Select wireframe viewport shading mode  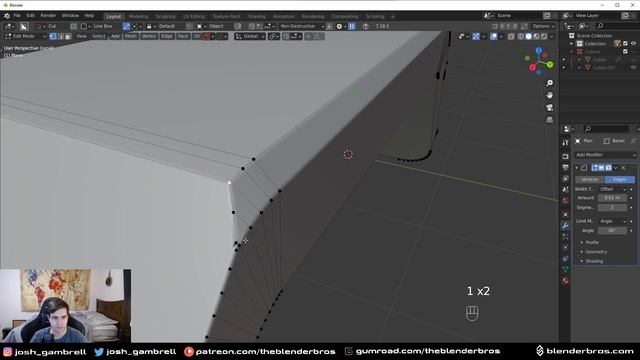(521, 36)
